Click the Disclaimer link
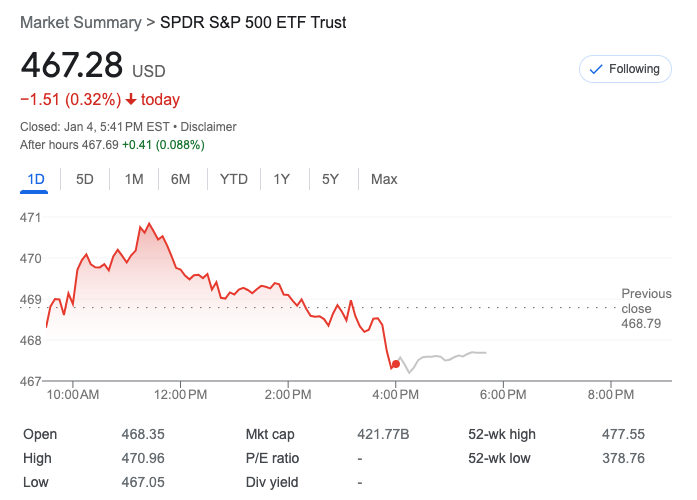697x500 pixels. pyautogui.click(x=210, y=127)
